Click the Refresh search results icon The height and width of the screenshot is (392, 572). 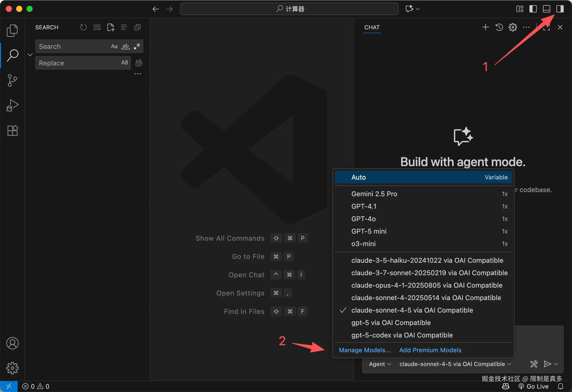pyautogui.click(x=83, y=27)
